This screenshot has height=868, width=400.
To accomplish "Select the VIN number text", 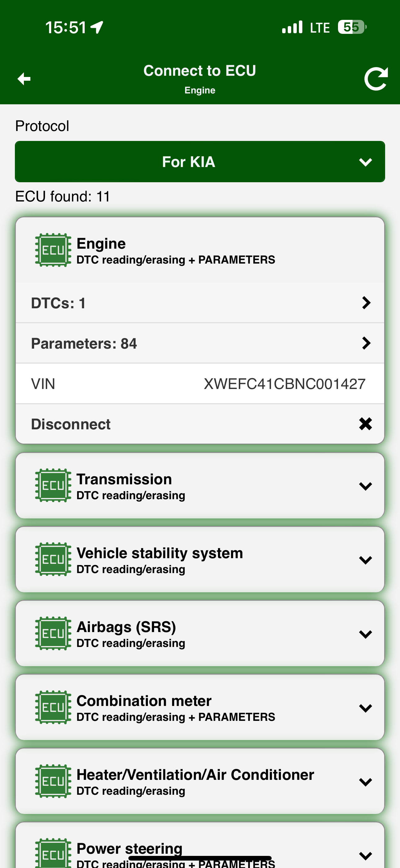I will (285, 384).
